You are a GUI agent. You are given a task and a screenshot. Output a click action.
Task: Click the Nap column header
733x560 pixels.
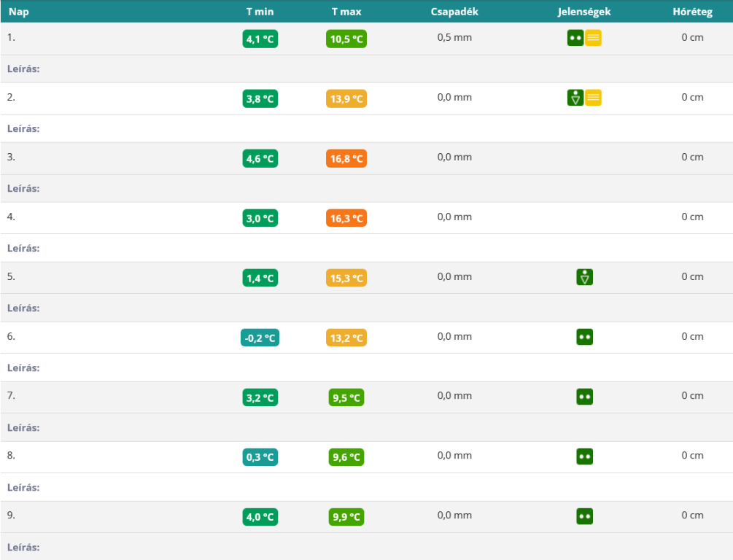19,12
